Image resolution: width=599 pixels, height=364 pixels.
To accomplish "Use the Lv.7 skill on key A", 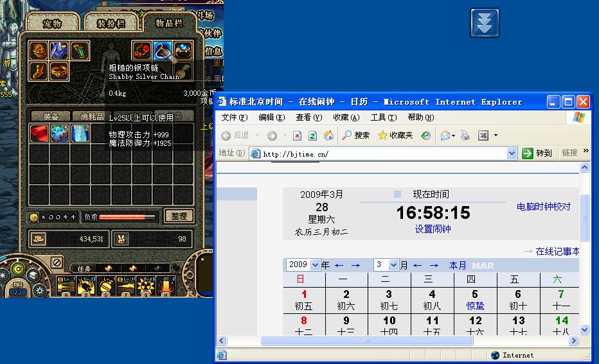I will point(66,286).
